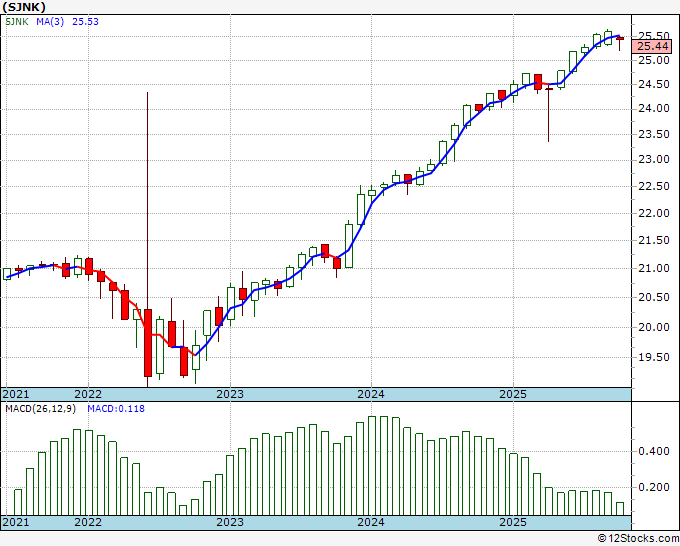This screenshot has height=546, width=680.
Task: Click the 21.00 price axis label
Action: pyautogui.click(x=654, y=268)
